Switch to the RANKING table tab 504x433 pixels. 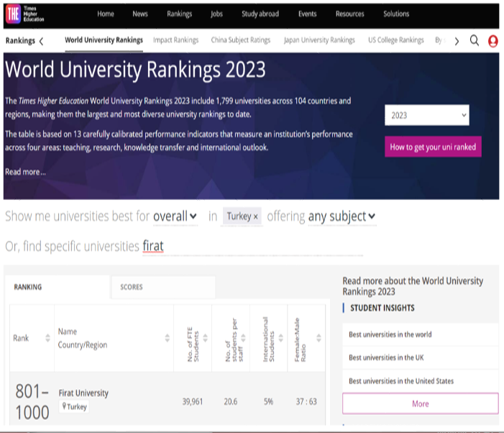[x=58, y=287]
